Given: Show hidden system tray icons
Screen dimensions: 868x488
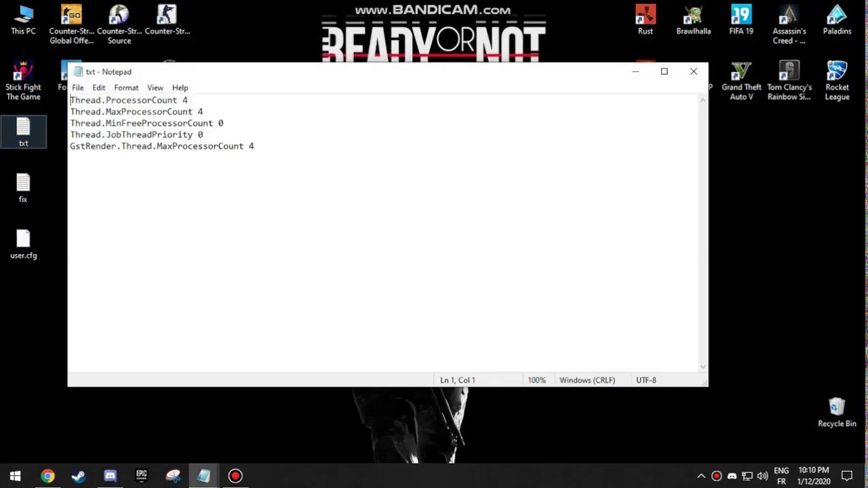Looking at the screenshot, I should pos(701,476).
